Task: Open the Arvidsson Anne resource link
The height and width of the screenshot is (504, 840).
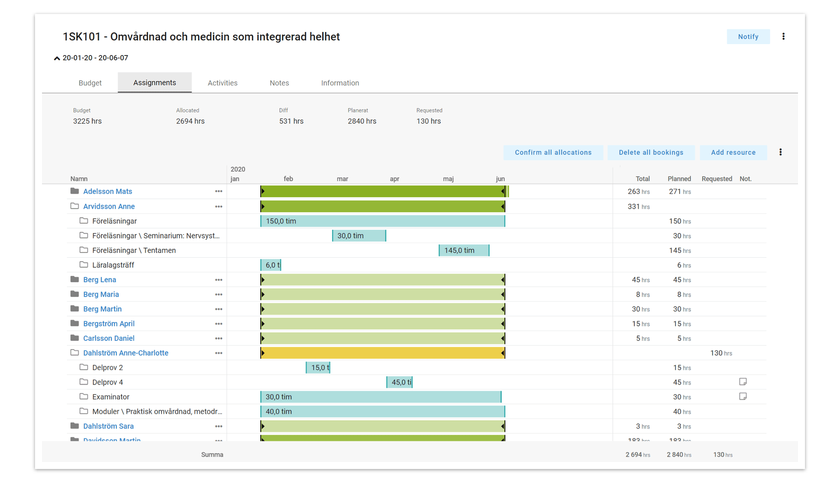Action: [108, 206]
